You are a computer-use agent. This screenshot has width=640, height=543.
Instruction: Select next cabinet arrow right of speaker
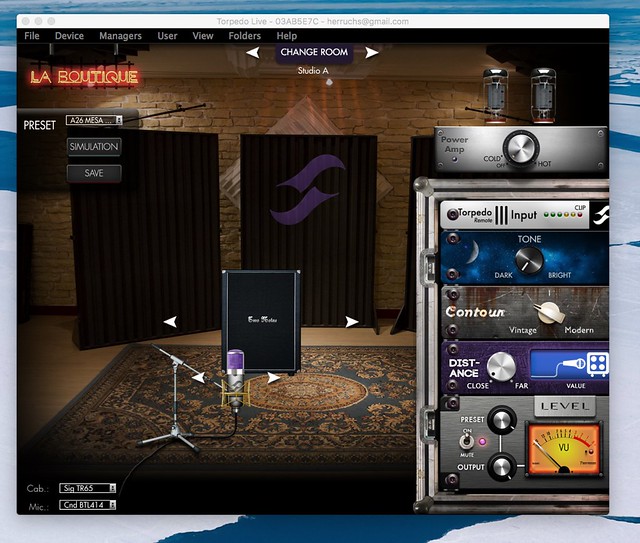point(352,322)
